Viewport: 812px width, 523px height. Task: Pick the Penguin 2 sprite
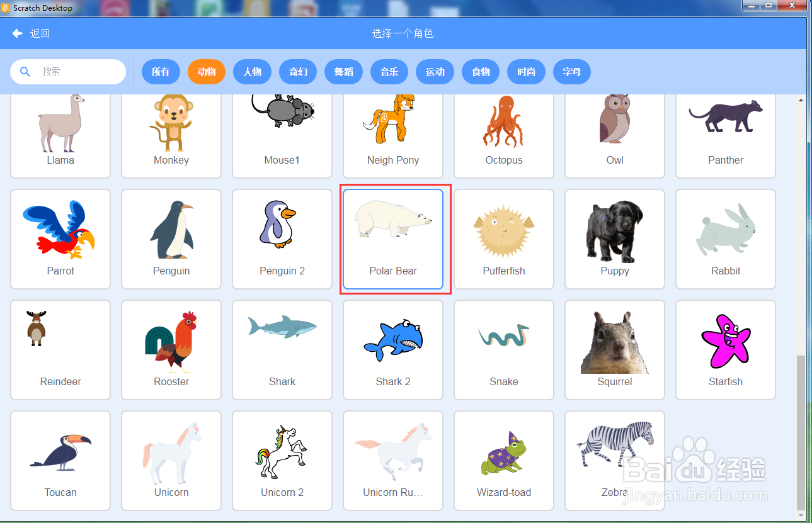(x=282, y=239)
